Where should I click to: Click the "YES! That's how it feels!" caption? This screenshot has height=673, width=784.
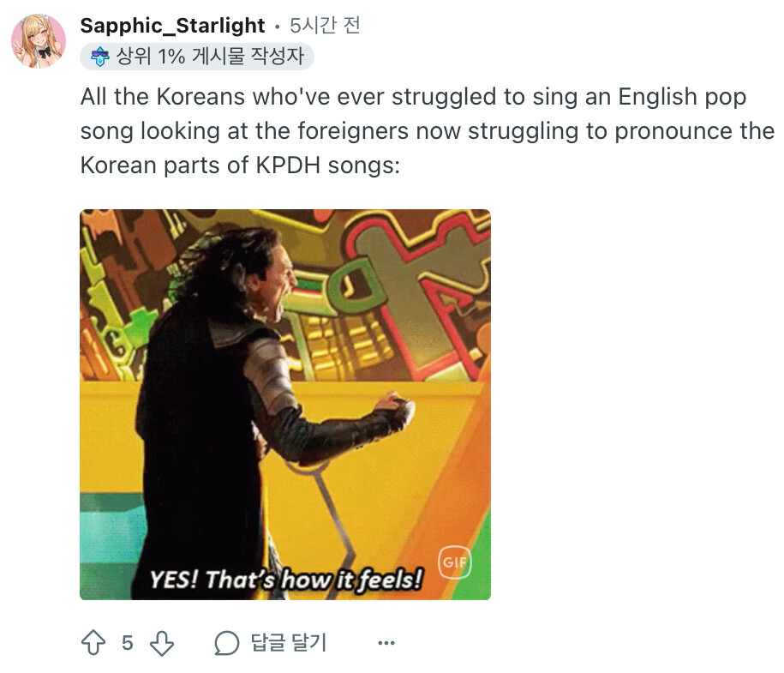[286, 580]
